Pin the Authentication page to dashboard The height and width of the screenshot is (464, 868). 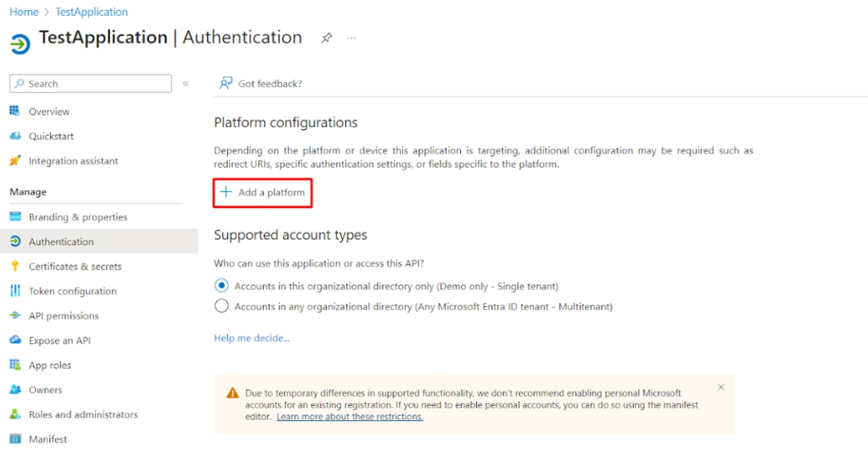coord(327,37)
